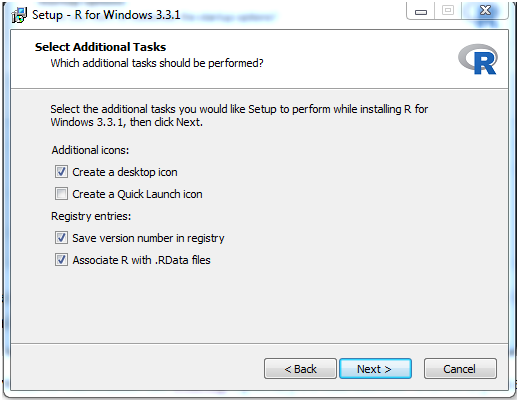Click the greyed-out maximize button
This screenshot has width=519, height=402.
448,11
